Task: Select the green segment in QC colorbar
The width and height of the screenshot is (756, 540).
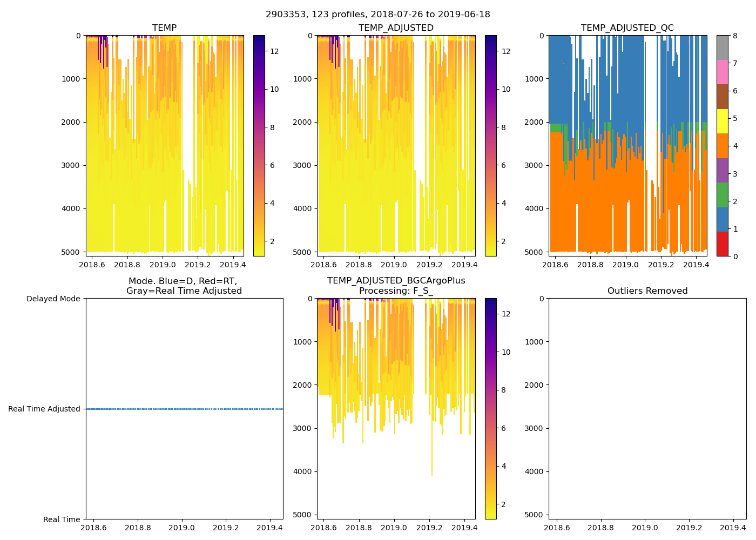Action: click(x=722, y=195)
